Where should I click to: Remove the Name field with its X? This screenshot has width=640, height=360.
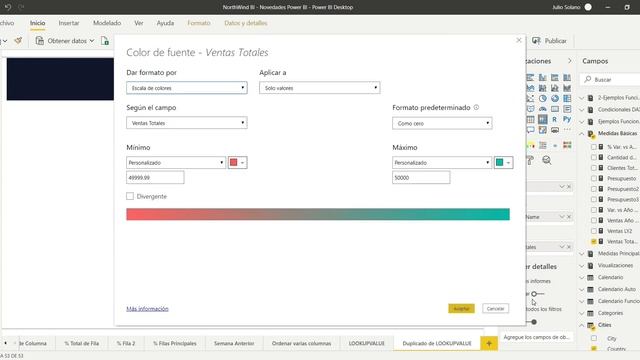[569, 217]
